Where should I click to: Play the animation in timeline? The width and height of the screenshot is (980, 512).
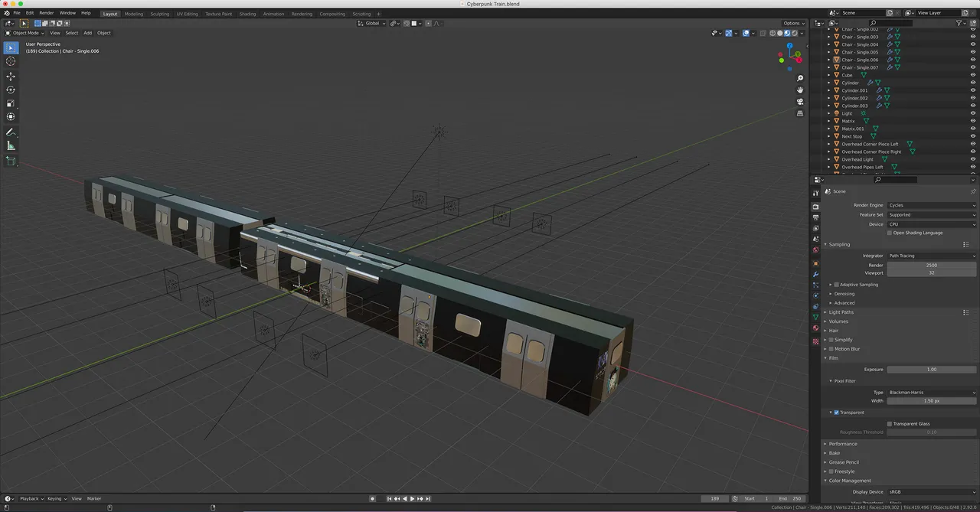tap(412, 499)
